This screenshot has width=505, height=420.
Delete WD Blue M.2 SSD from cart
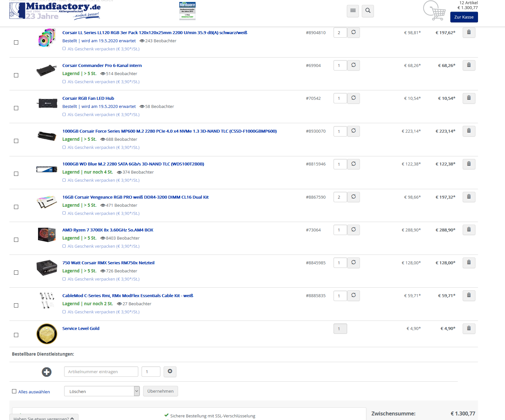click(x=469, y=164)
